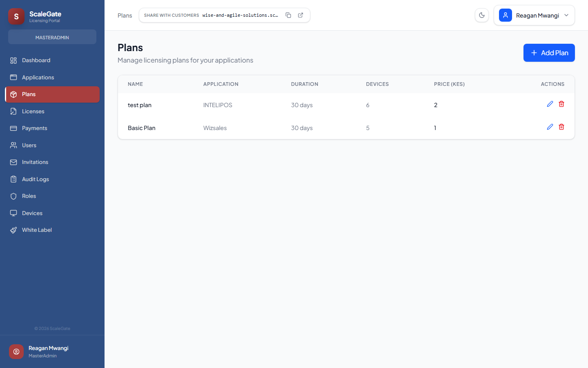Image resolution: width=588 pixels, height=368 pixels.
Task: View the Audit Logs clipboard icon
Action: click(x=13, y=179)
